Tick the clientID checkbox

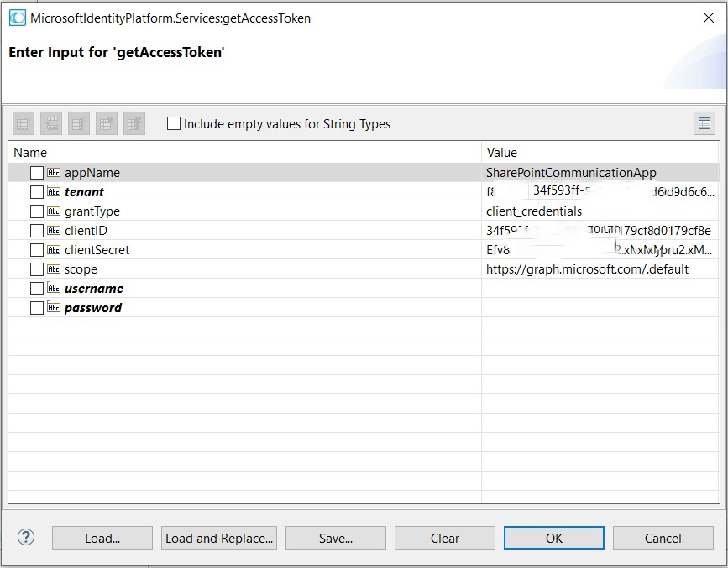(x=37, y=231)
